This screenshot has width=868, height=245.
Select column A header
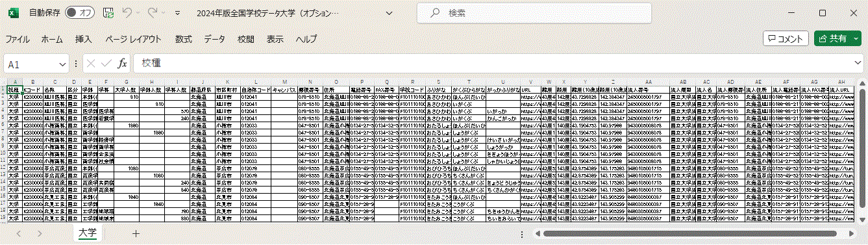pos(15,82)
